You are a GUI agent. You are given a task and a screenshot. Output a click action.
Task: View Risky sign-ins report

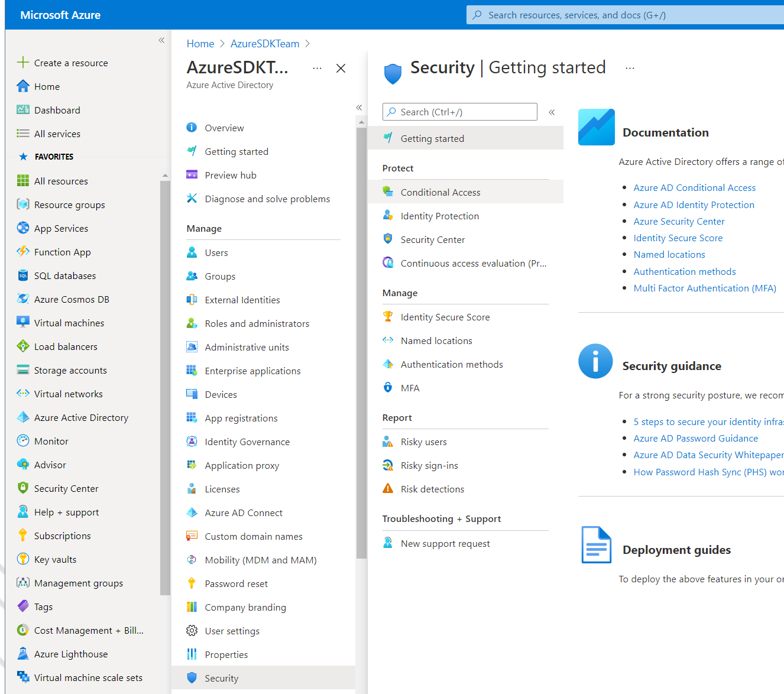(429, 465)
